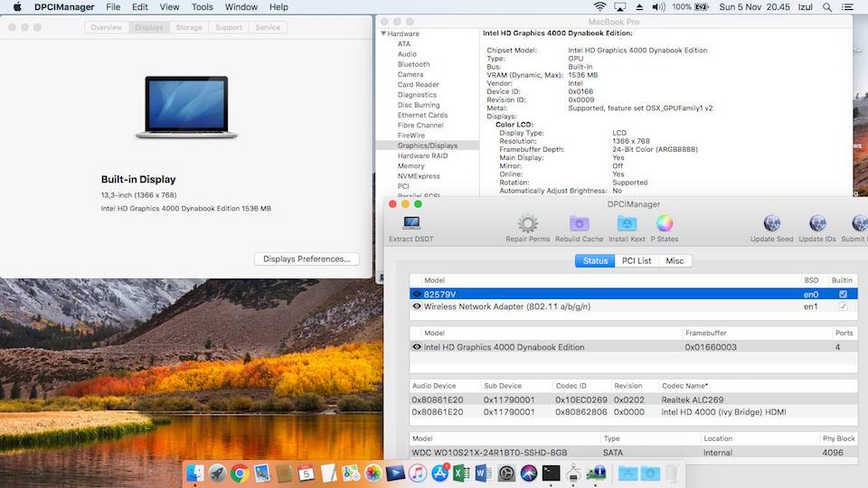Open Notification Center from the menu bar
868x488 pixels.
click(x=847, y=7)
